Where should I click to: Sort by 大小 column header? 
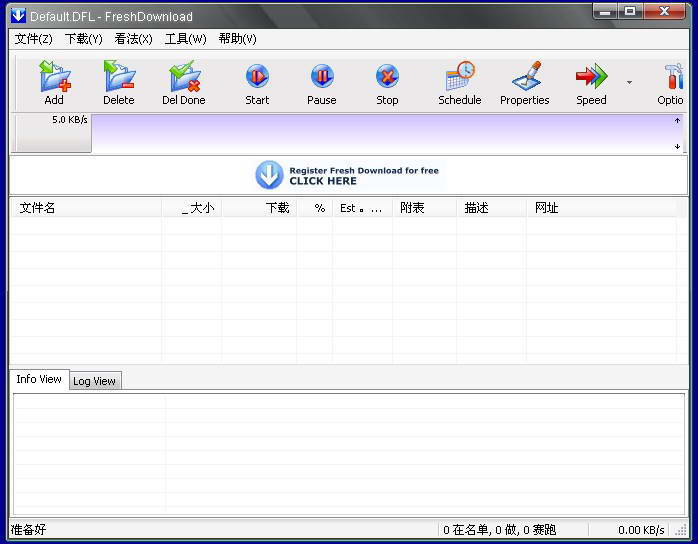[192, 208]
